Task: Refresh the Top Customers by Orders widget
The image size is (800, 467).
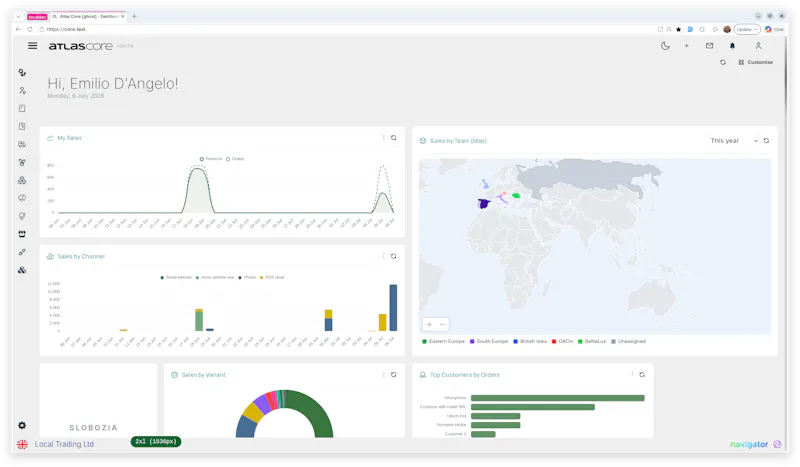Action: (642, 375)
